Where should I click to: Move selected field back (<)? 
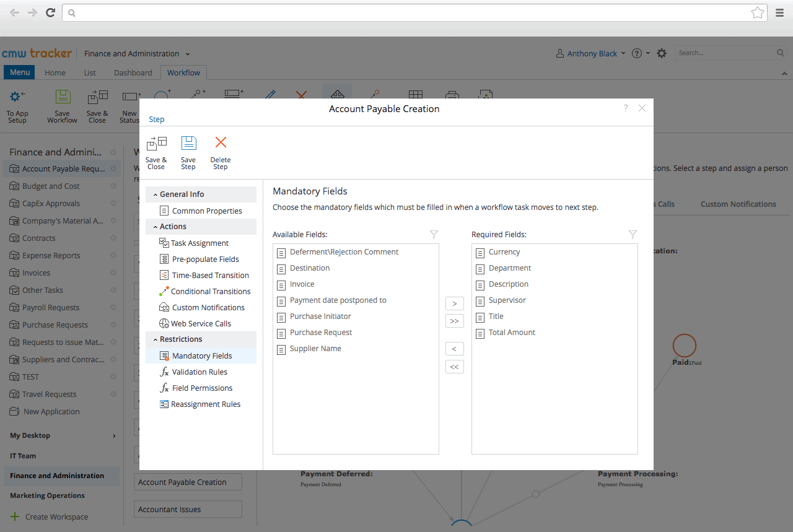click(454, 349)
